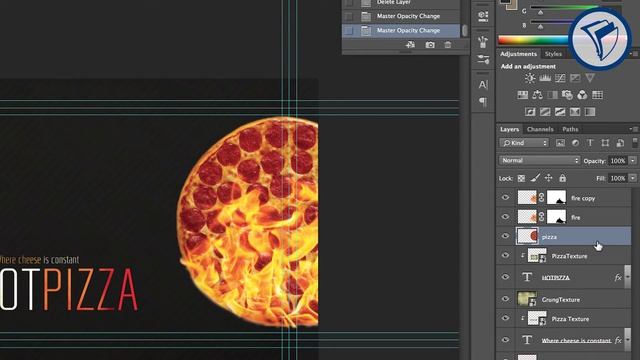Add a Levels adjustment (histogram icon)

coord(545,78)
